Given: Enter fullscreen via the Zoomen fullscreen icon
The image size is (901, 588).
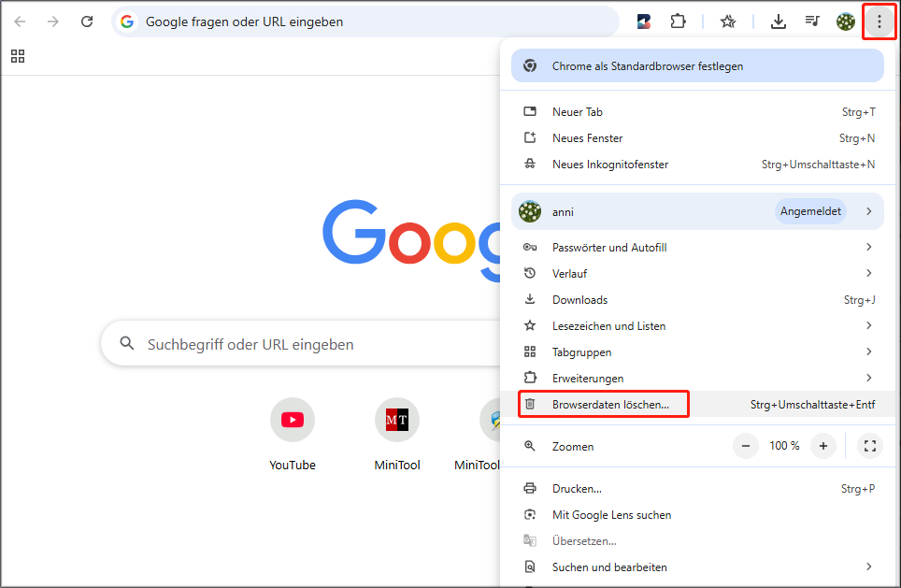Looking at the screenshot, I should (x=870, y=446).
